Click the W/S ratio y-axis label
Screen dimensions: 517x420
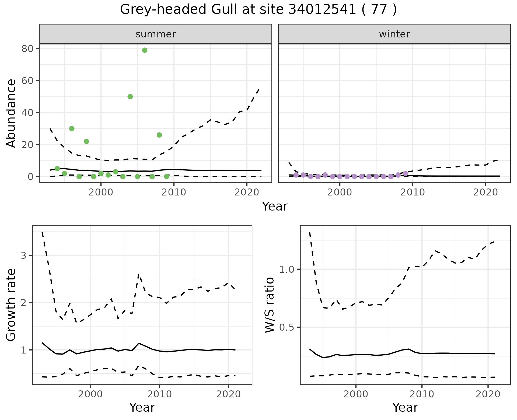point(269,305)
